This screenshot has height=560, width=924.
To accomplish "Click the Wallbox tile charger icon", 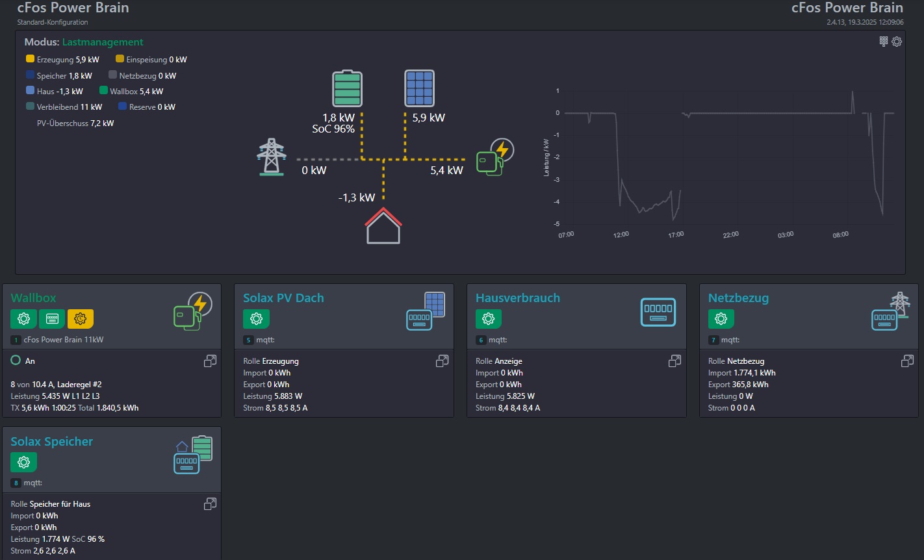I will (193, 311).
